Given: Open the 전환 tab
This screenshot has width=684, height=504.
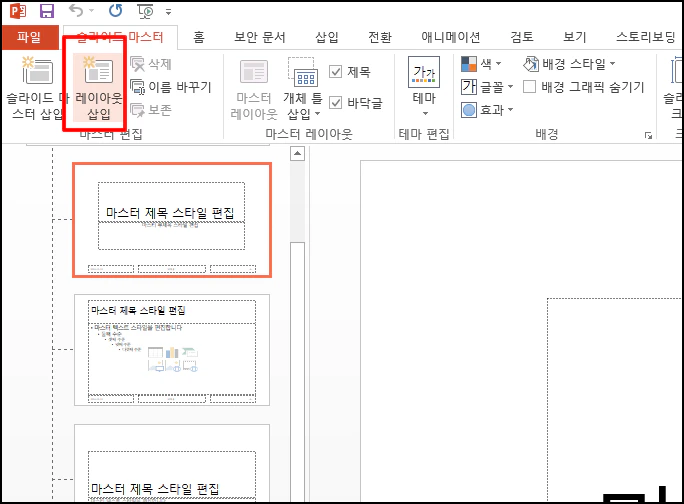Looking at the screenshot, I should point(380,37).
